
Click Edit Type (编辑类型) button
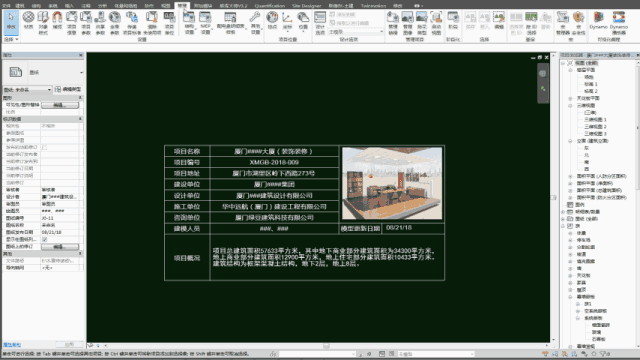click(x=68, y=89)
